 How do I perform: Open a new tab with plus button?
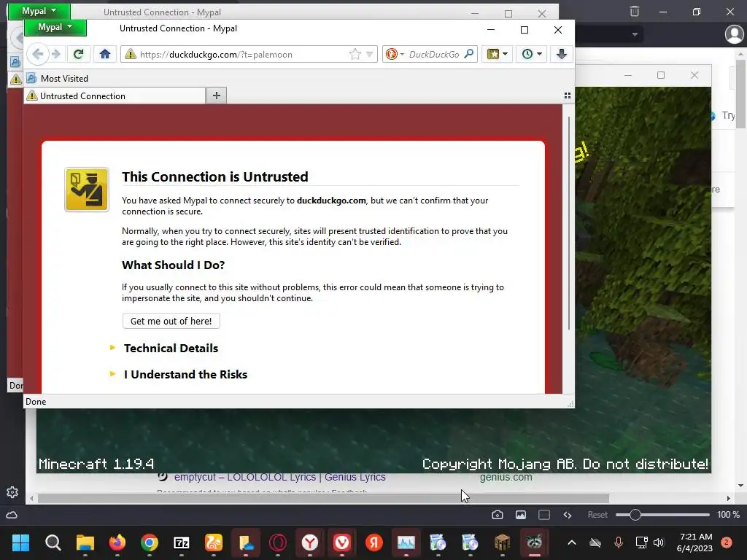tap(216, 96)
